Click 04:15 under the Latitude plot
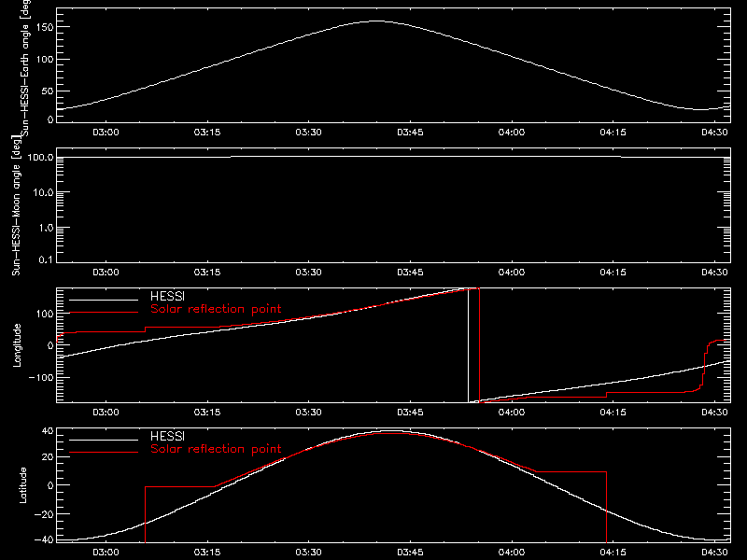 point(613,553)
